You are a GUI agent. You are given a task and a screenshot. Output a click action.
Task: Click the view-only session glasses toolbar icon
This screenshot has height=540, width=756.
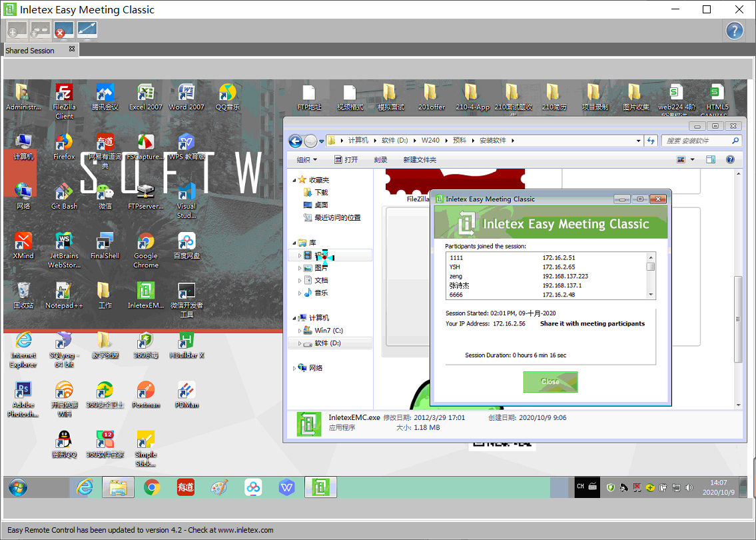click(x=40, y=31)
